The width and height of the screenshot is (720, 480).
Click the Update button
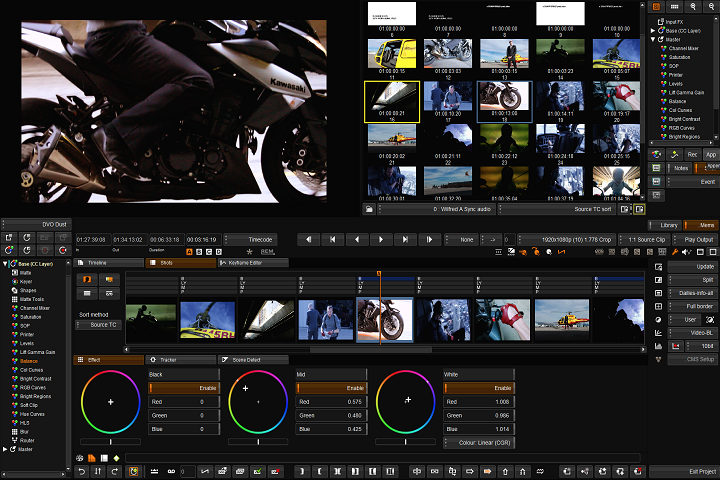(692, 267)
